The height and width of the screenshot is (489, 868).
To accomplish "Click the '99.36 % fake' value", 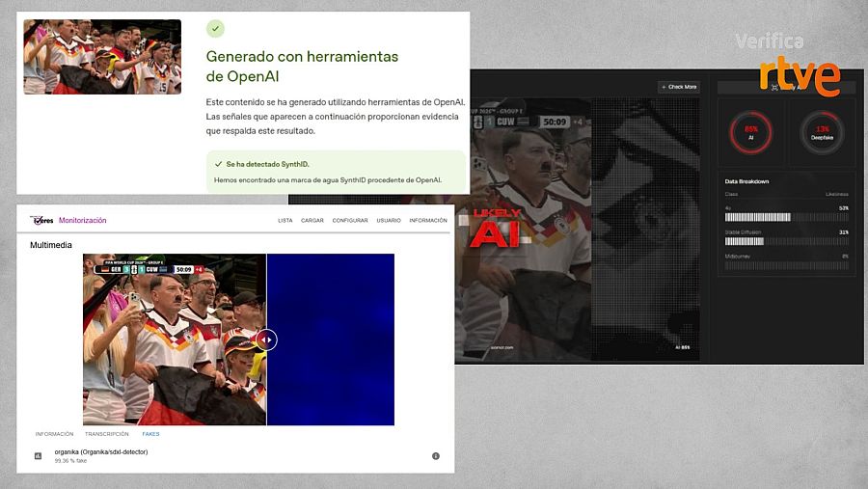I will [70, 461].
